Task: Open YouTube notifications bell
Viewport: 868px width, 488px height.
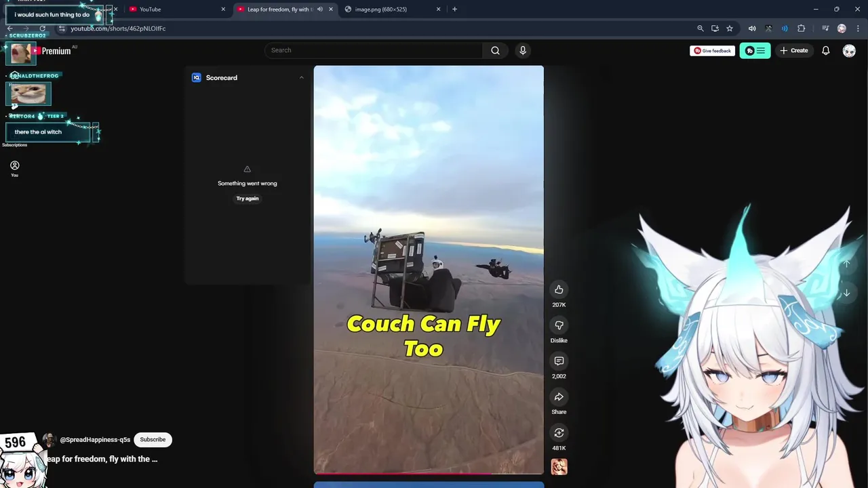Action: 825,50
